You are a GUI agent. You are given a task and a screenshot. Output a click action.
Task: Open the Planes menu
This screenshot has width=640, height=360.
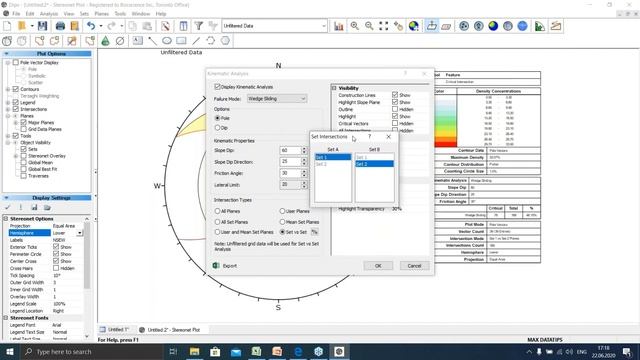click(x=102, y=14)
